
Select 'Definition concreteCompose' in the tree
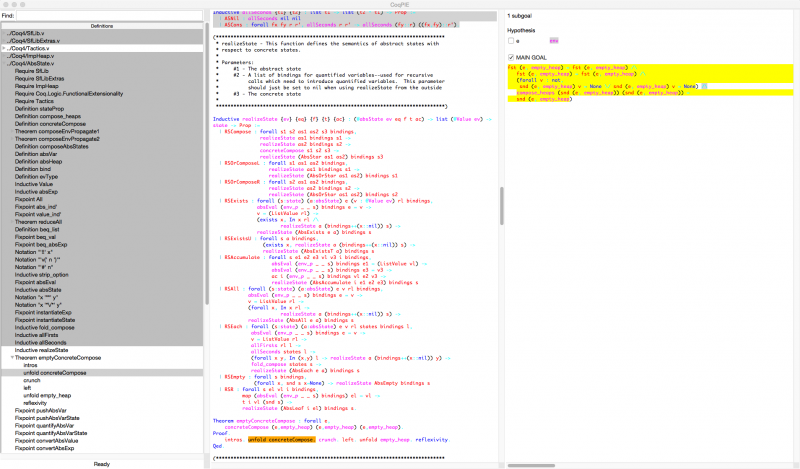tap(51, 124)
